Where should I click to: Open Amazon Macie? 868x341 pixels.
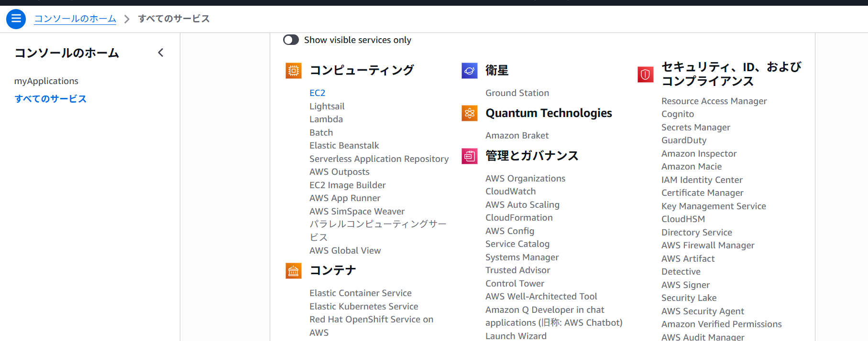coord(692,167)
